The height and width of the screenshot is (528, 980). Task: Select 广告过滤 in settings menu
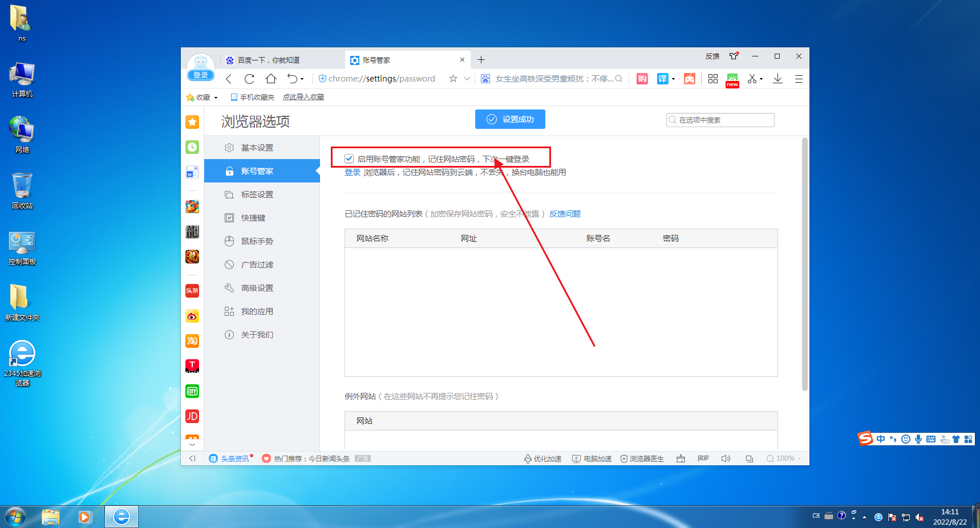[x=262, y=265]
